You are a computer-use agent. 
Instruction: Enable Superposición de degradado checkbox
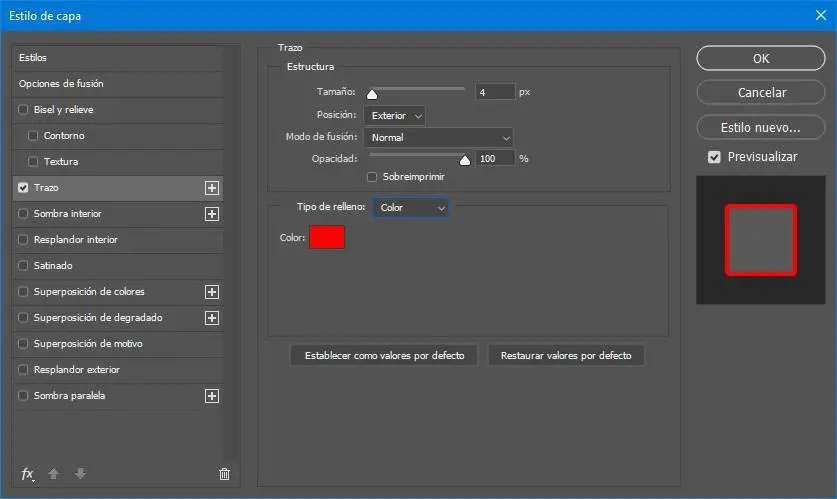click(x=23, y=318)
